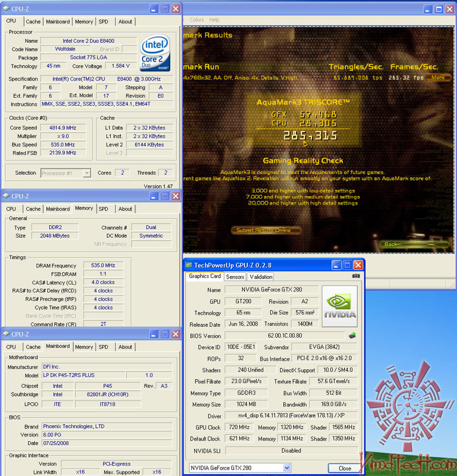Open the graphics card selector dropdown in GPU-Z
Screen dimensions: 457x476
(287, 467)
